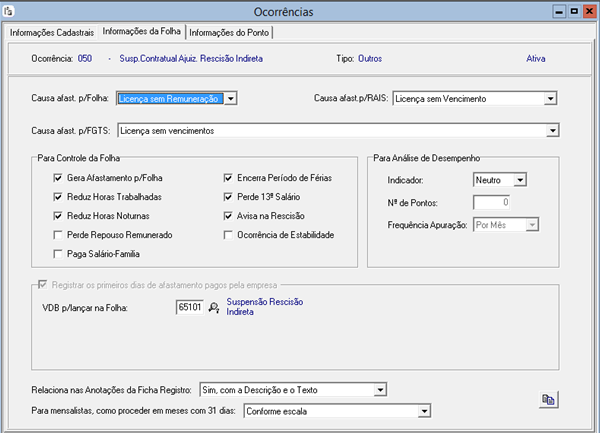Image resolution: width=600 pixels, height=433 pixels.
Task: Toggle Avisa na Rescisão checkbox
Action: coord(228,216)
